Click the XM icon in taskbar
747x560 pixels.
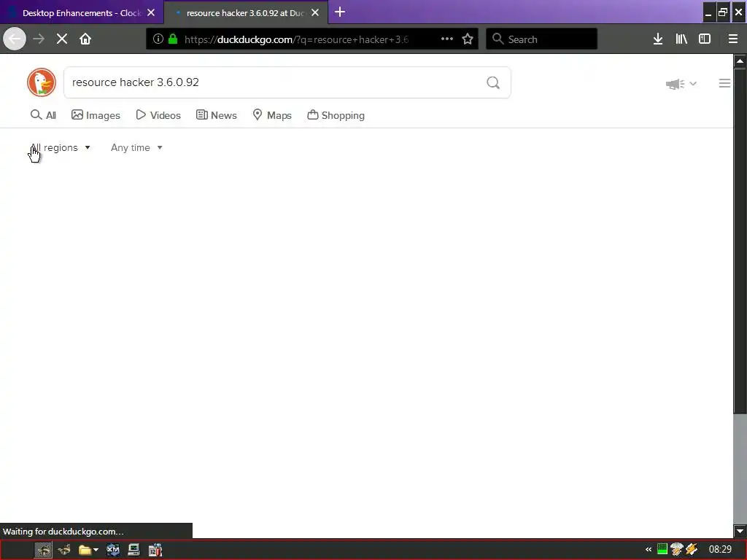pos(113,550)
